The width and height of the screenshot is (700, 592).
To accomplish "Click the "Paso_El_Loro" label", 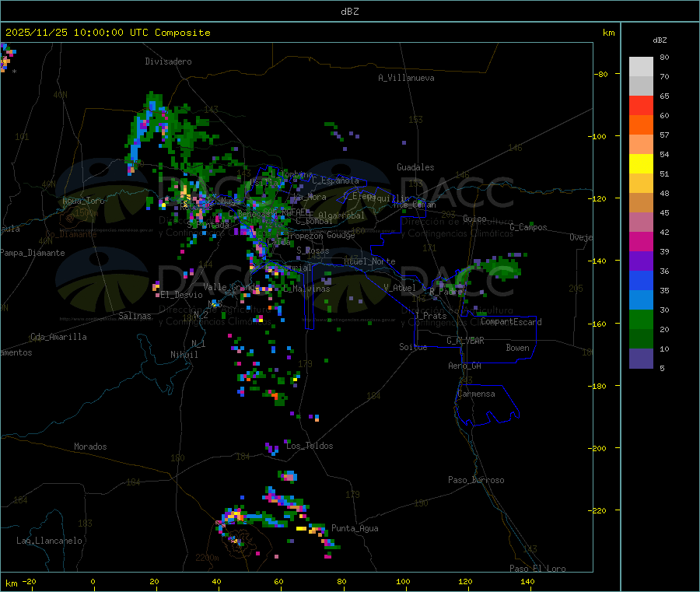I will point(537,569).
